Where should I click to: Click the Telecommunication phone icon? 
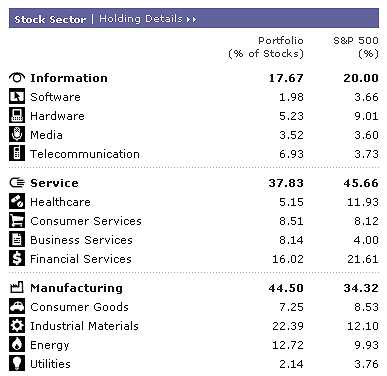pyautogui.click(x=17, y=154)
